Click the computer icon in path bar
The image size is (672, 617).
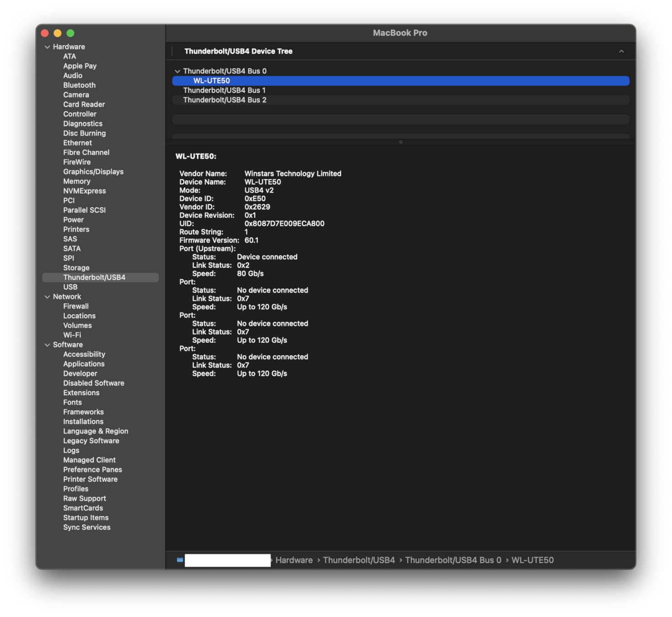[180, 560]
